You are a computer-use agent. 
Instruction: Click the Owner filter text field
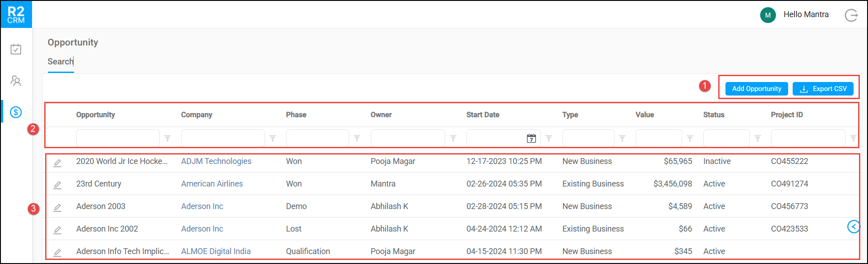407,138
